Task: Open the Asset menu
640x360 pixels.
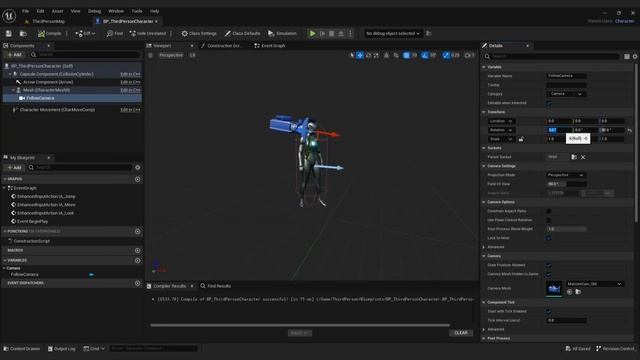Action: [x=58, y=11]
